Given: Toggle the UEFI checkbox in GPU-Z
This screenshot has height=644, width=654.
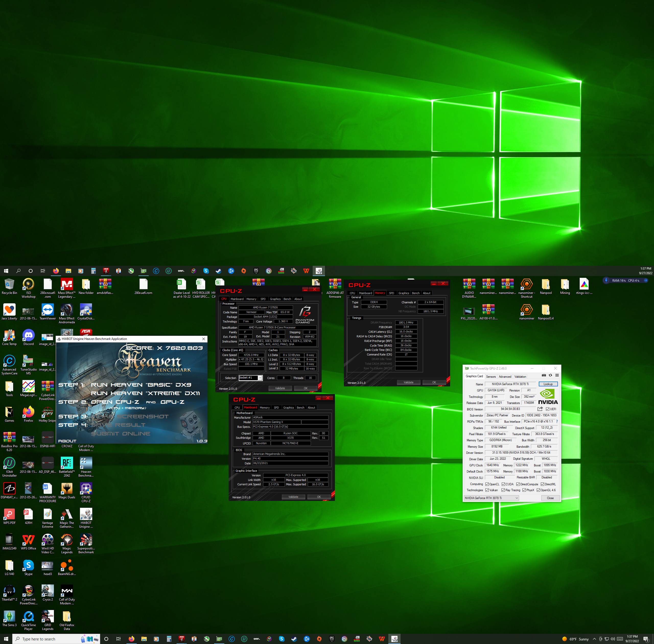Looking at the screenshot, I should click(x=547, y=409).
